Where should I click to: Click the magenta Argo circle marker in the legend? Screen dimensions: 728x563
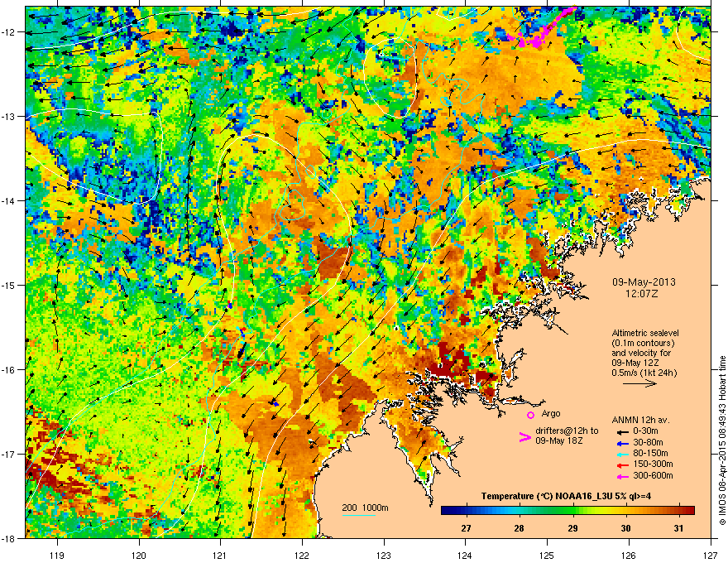click(x=530, y=415)
